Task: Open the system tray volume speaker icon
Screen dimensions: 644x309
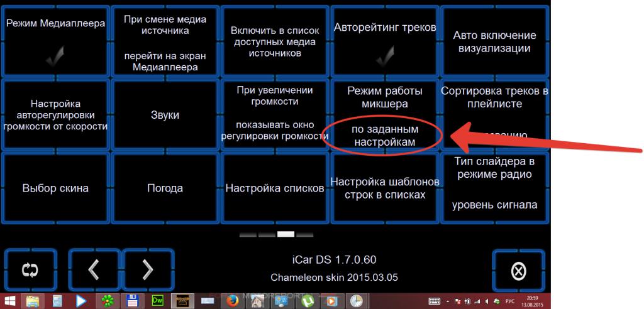Action: click(487, 301)
